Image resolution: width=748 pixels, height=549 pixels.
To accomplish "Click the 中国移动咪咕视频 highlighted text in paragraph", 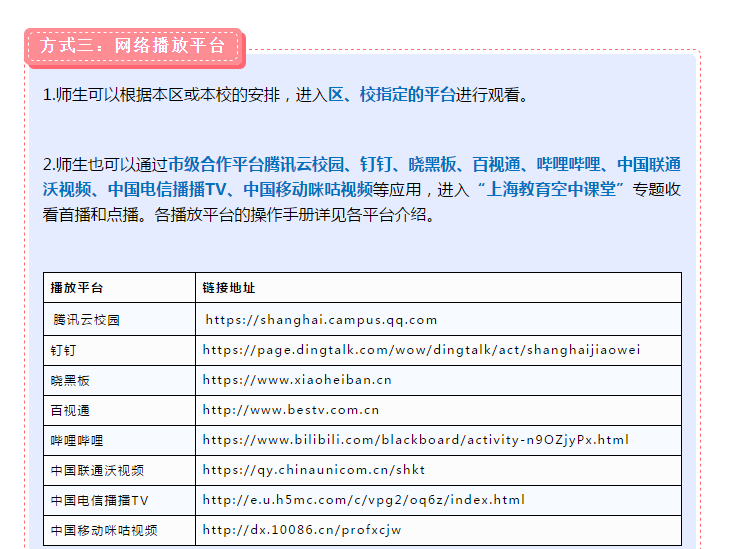I will tap(308, 190).
